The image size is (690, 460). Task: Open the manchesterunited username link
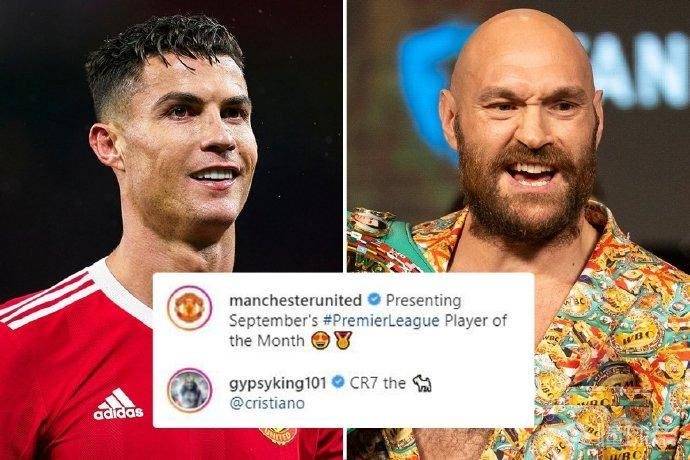click(x=295, y=300)
